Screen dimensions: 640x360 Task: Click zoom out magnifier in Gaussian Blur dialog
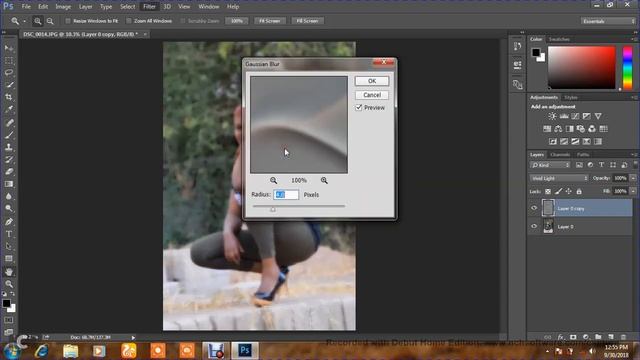click(273, 180)
